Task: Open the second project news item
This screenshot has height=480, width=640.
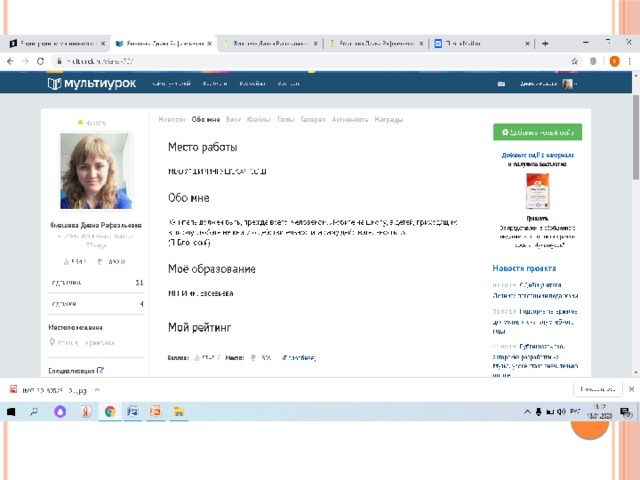Action: (535, 322)
